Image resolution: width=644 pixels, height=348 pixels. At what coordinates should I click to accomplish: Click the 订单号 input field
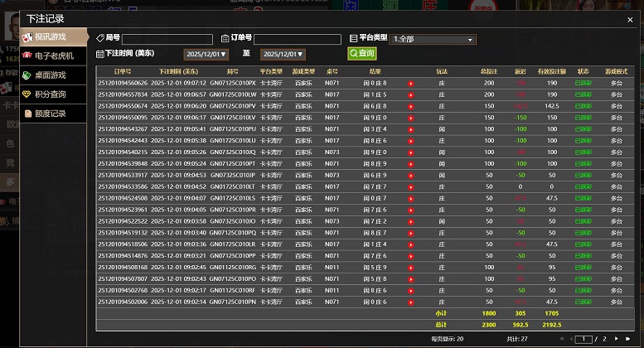(298, 39)
